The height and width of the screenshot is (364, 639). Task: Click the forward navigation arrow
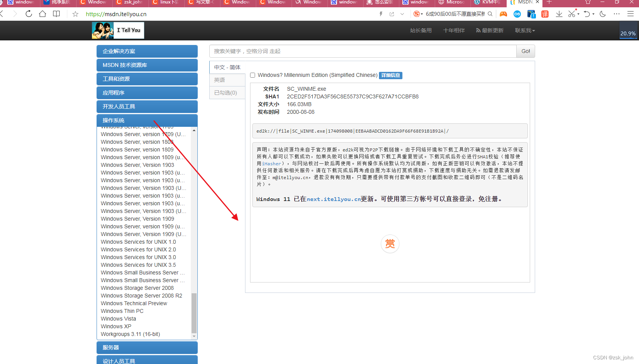pyautogui.click(x=15, y=14)
